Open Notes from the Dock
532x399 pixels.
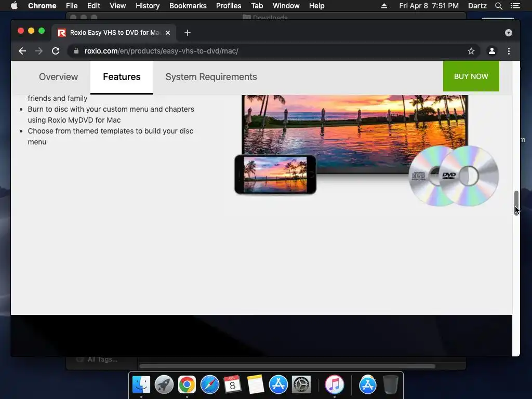coord(256,385)
